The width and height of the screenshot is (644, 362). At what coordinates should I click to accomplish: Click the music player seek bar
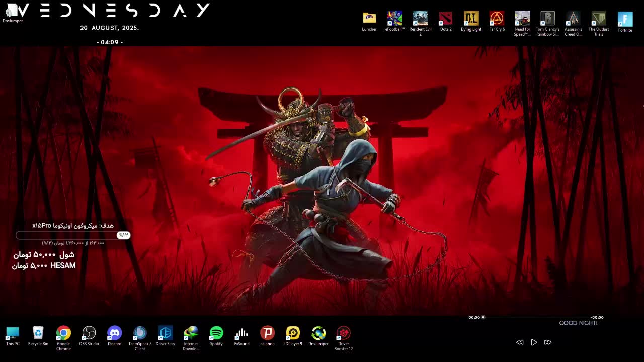coord(536,317)
